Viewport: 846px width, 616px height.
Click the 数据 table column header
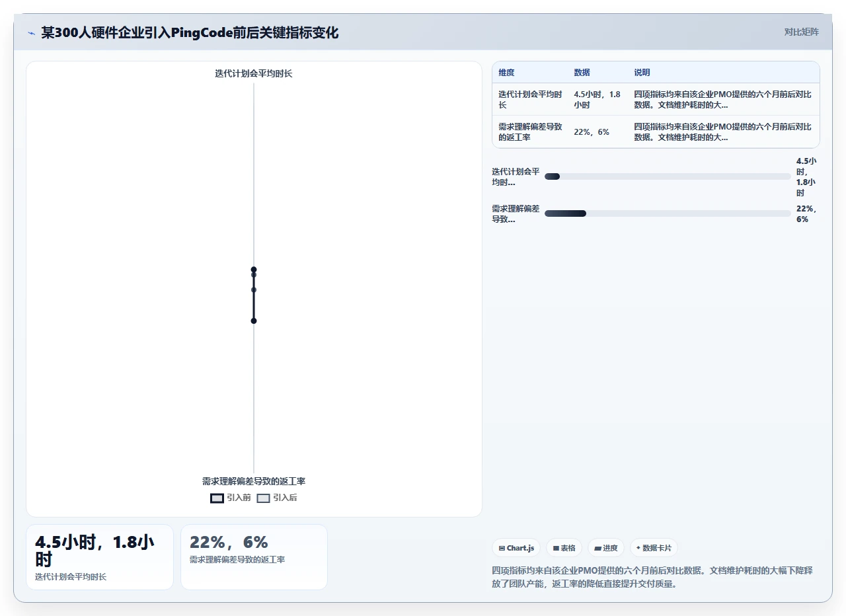(582, 73)
